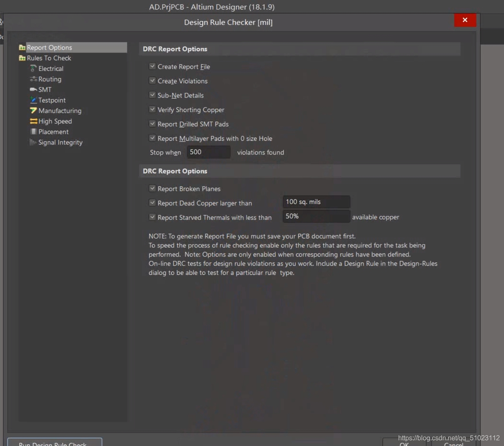Screen dimensions: 504x446
Task: Click the Placement rules icon
Action: 33,132
